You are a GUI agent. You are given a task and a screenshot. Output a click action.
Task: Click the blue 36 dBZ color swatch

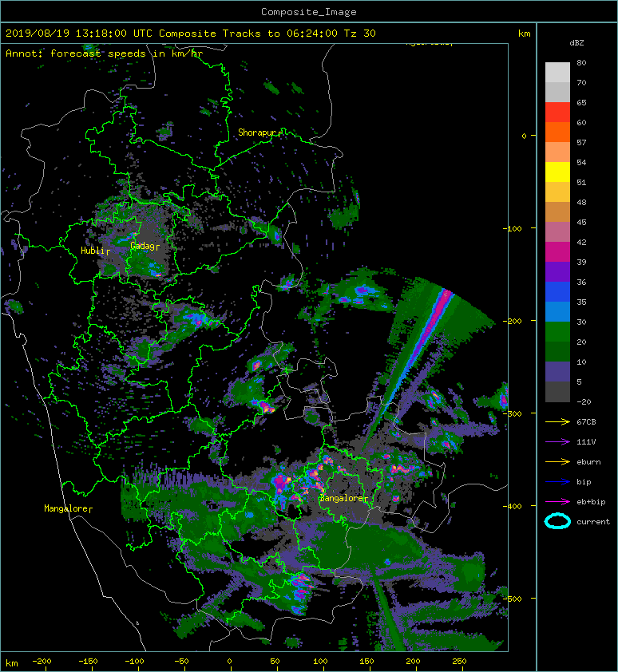[x=557, y=292]
